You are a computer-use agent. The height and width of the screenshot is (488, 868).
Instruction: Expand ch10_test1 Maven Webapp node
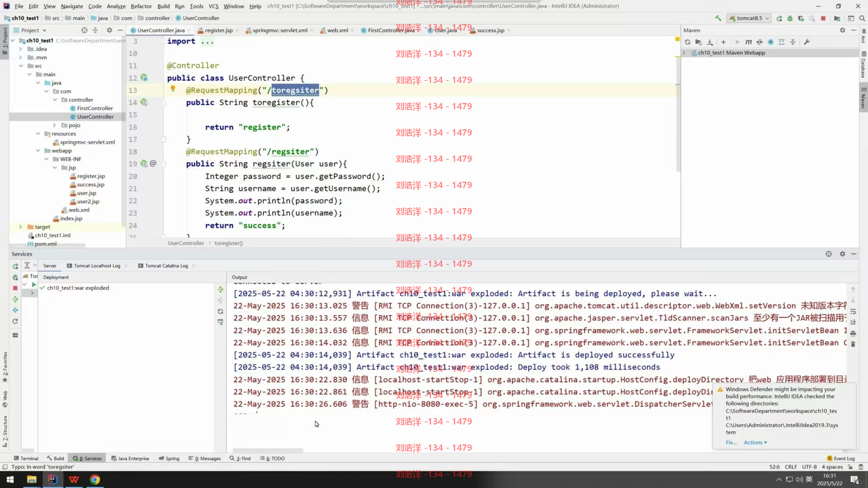coord(684,53)
